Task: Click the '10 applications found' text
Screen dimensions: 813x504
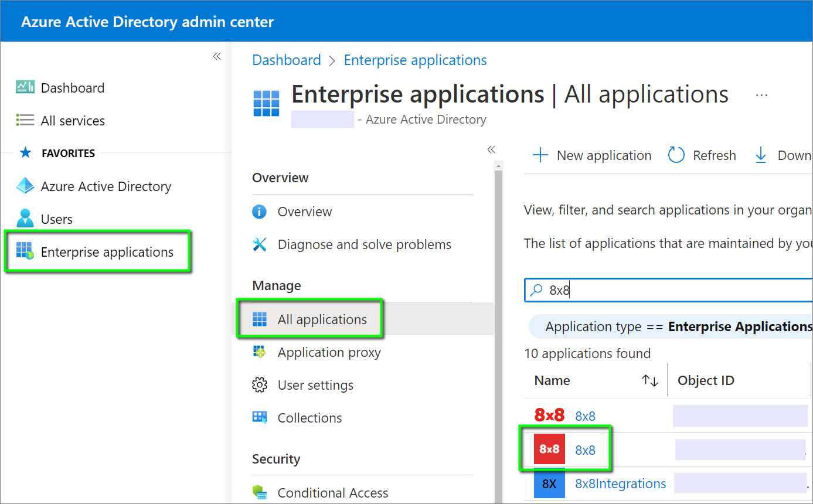Action: [587, 353]
